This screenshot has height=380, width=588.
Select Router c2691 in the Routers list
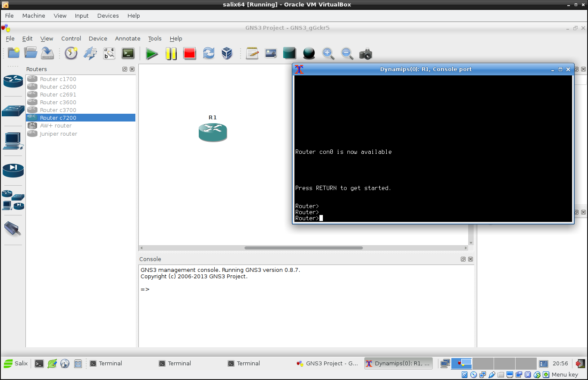click(x=81, y=94)
